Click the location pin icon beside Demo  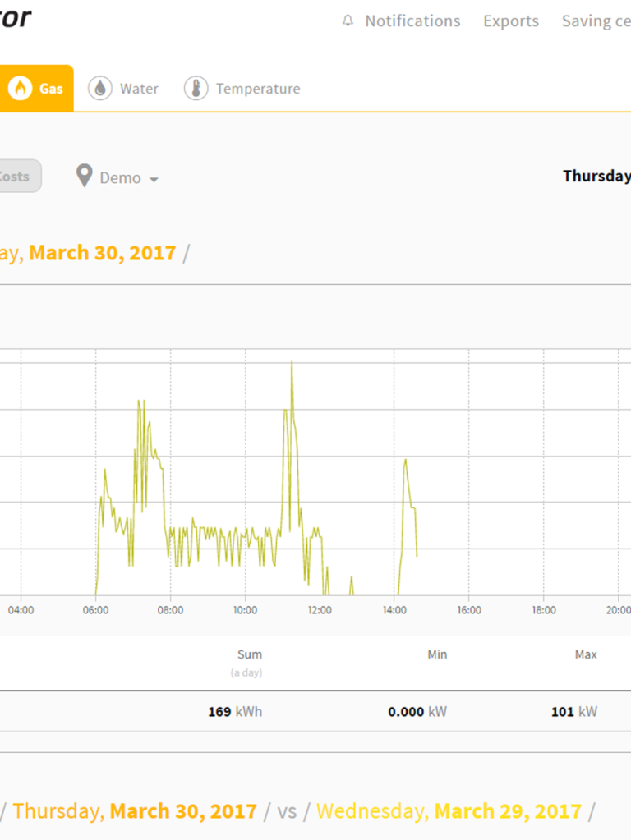(84, 176)
